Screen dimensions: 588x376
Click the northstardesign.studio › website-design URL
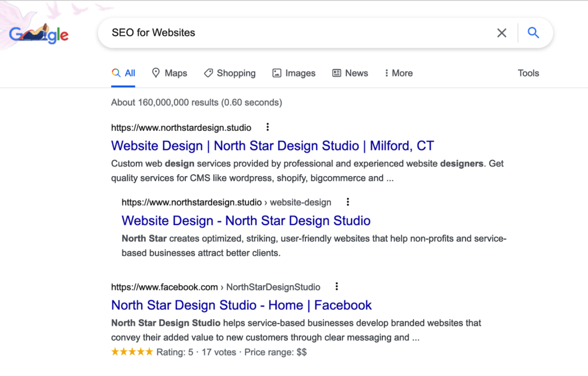226,203
